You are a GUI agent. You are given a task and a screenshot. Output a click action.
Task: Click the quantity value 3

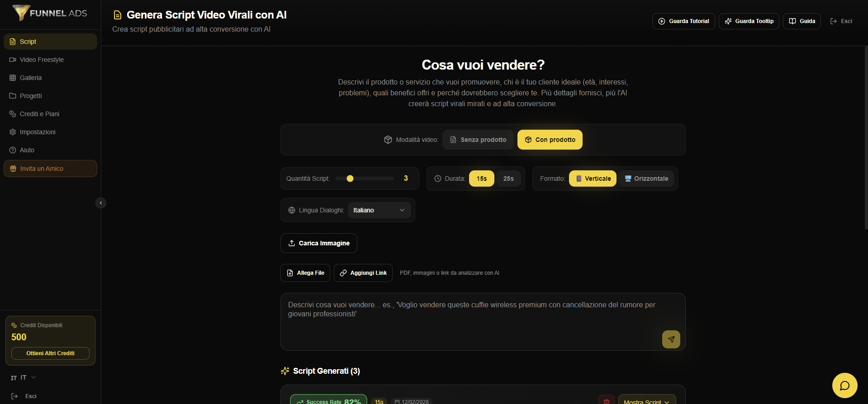(406, 179)
